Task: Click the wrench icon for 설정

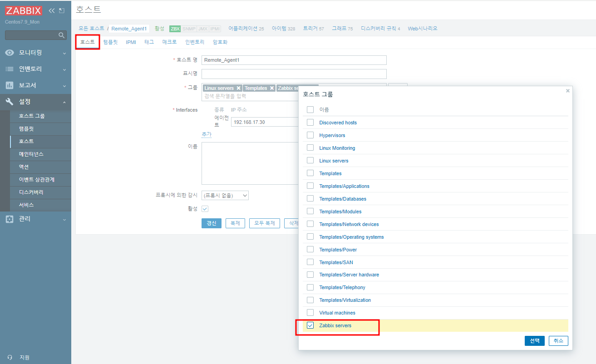Action: tap(10, 102)
